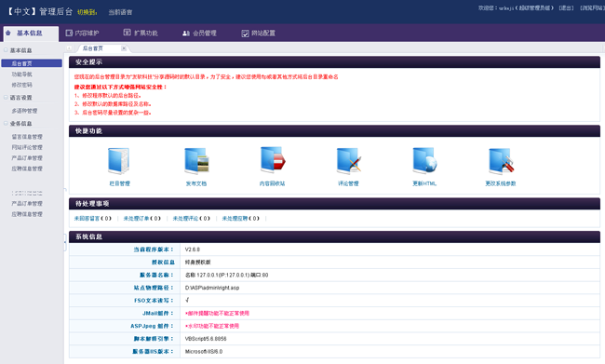This screenshot has width=605, height=364.
Task: Click the left arrow beside the page tabs
Action: [x=69, y=48]
